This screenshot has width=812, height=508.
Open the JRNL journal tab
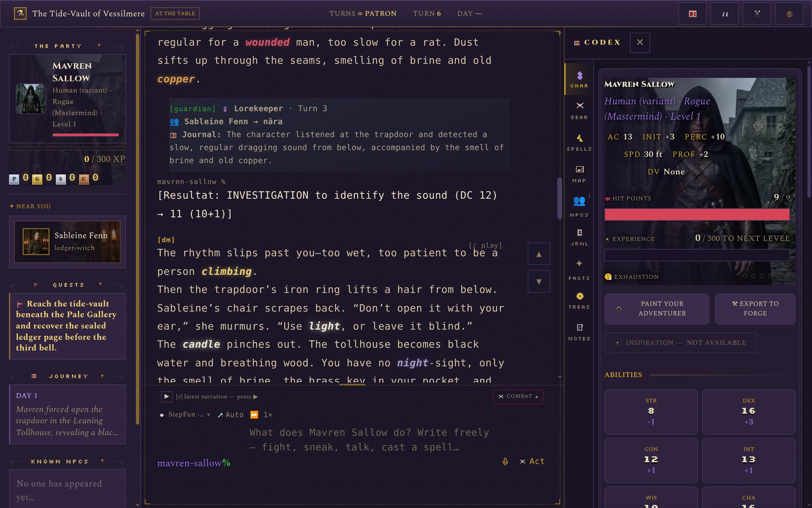tap(579, 237)
